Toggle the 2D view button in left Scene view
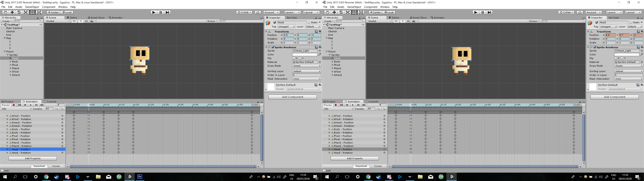The width and height of the screenshot is (644, 181). click(74, 21)
